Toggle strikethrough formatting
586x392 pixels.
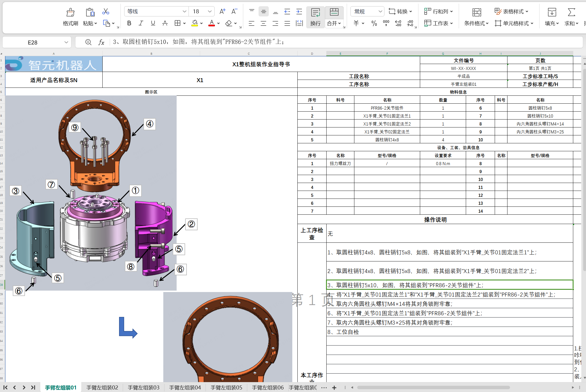(165, 23)
